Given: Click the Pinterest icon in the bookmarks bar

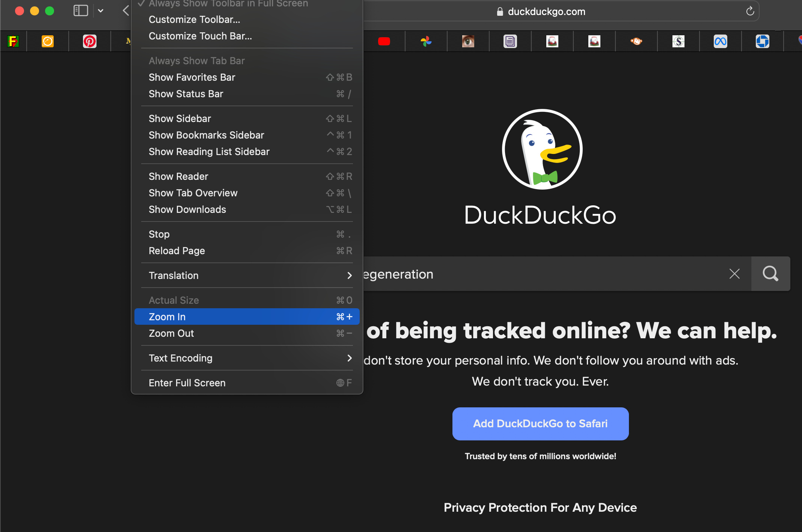Looking at the screenshot, I should click(x=89, y=41).
